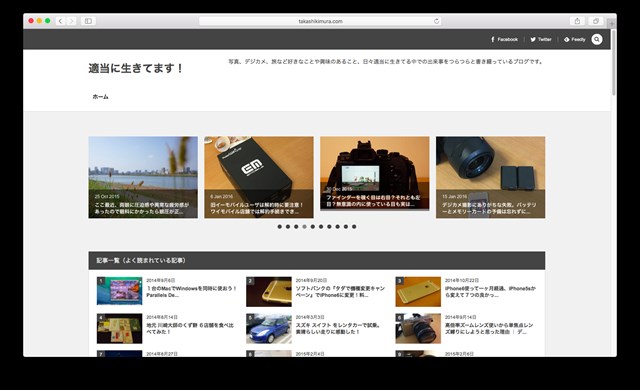Click the 記事一覧 section header

317,260
